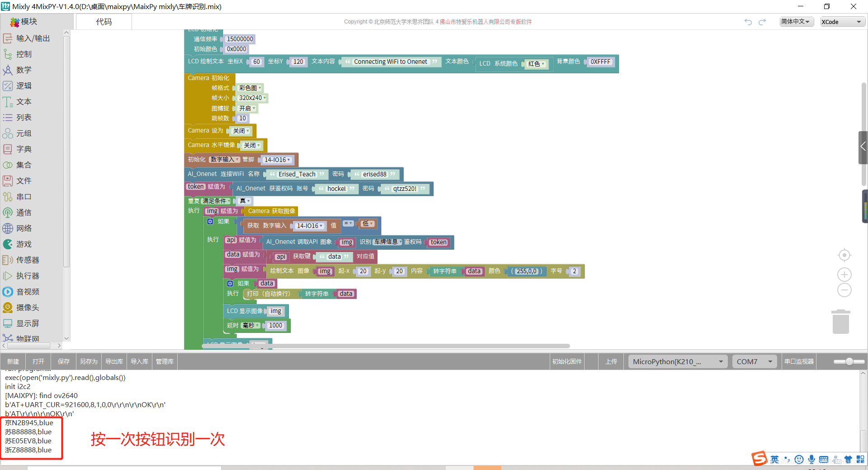Edit the 15000000 通信频率 field
868x470 pixels.
(x=240, y=39)
